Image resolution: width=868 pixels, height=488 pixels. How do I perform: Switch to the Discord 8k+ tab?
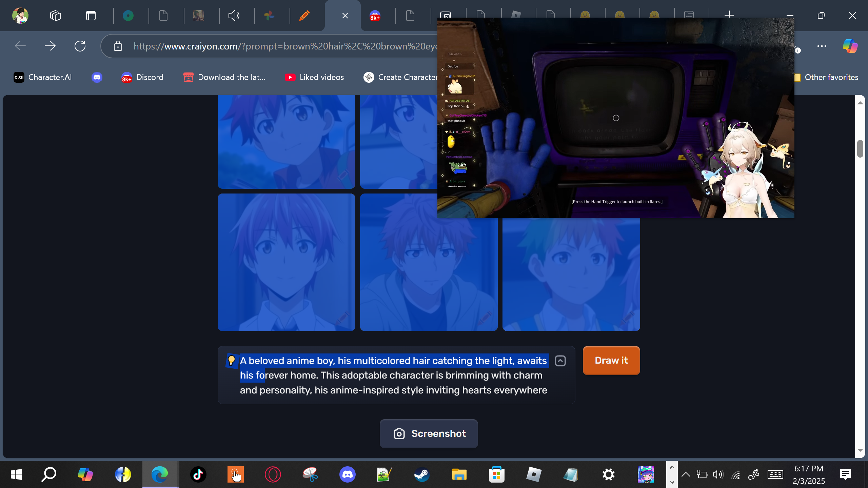coord(375,16)
